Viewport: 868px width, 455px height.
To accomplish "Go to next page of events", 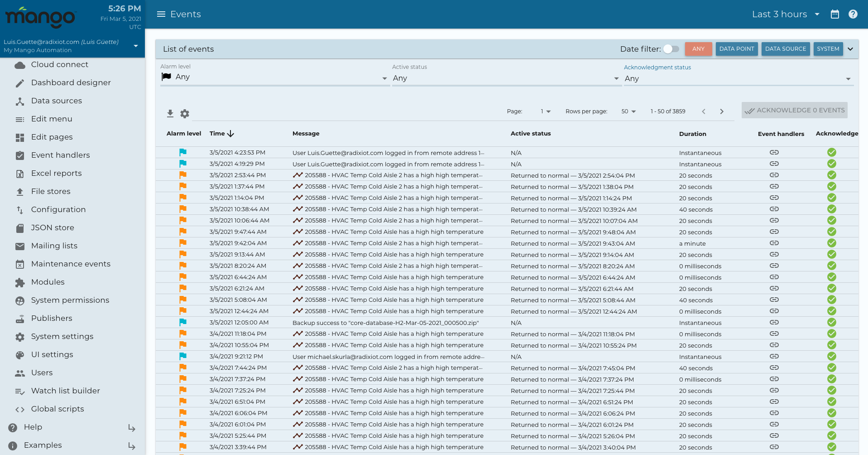I will tap(722, 111).
